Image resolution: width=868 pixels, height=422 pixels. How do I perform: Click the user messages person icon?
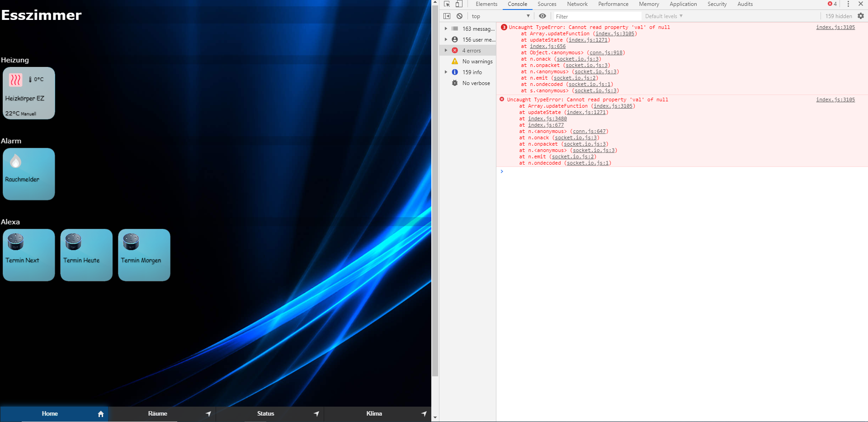point(455,40)
